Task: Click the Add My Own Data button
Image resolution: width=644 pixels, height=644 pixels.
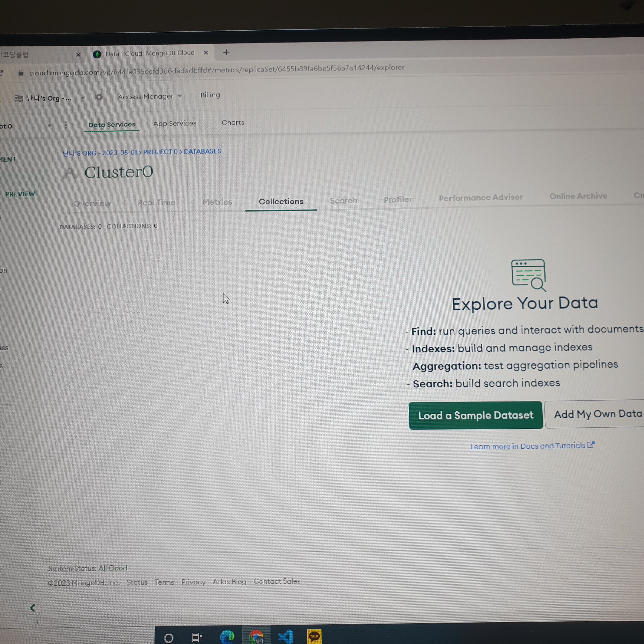Action: 595,414
